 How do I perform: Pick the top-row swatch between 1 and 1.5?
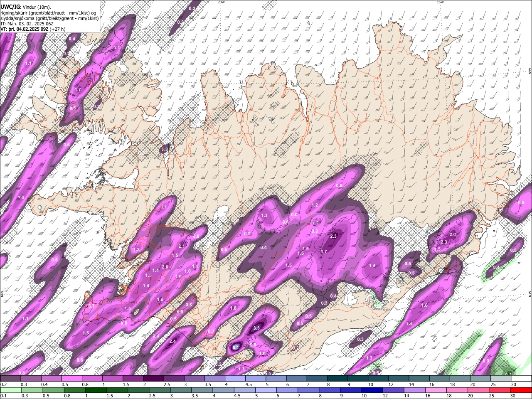click(112, 378)
